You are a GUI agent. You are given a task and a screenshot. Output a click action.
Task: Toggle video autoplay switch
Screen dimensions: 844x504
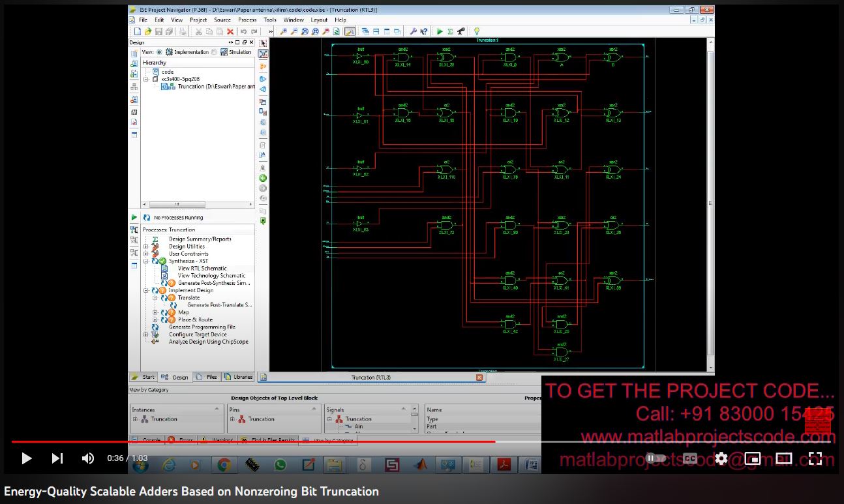[656, 458]
